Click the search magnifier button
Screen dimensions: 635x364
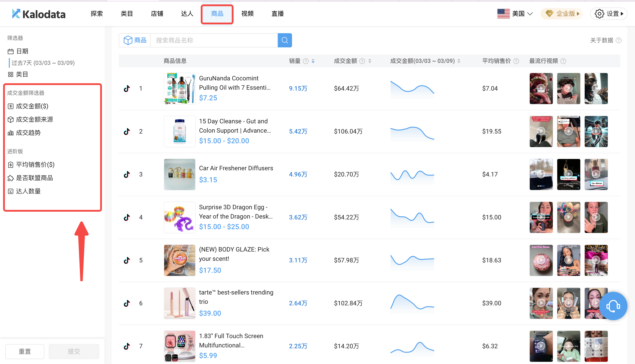tap(285, 40)
